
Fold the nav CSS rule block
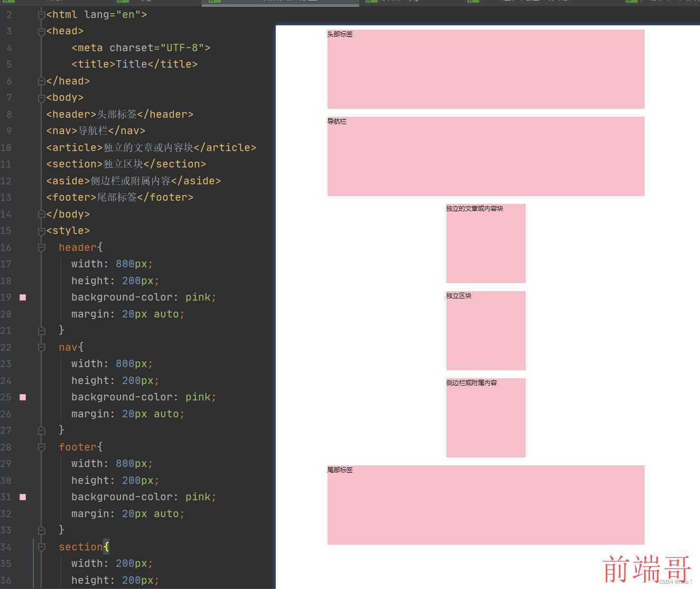(x=42, y=348)
